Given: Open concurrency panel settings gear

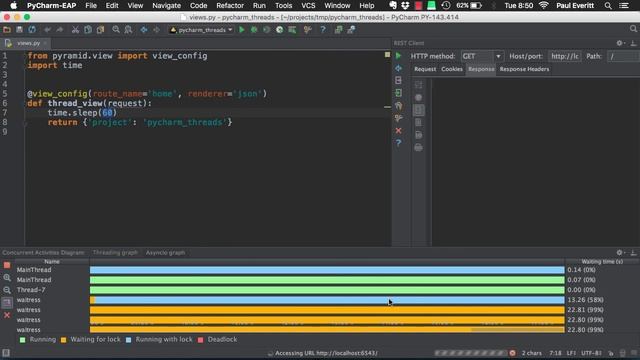Looking at the screenshot, I should click(x=620, y=253).
